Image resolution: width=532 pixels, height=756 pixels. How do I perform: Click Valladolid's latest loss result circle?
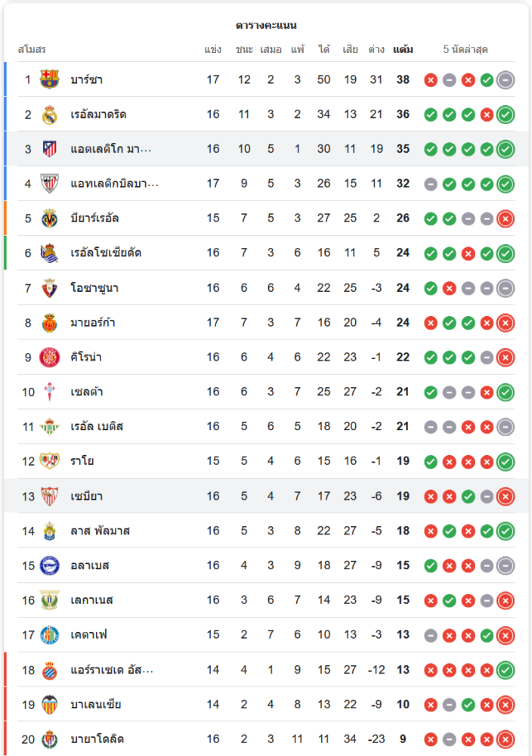click(x=506, y=739)
